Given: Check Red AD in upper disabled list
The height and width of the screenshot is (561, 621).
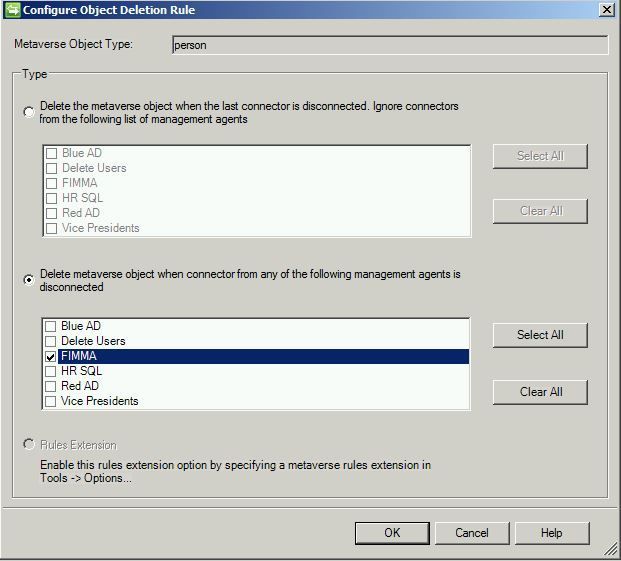Looking at the screenshot, I should pos(51,213).
